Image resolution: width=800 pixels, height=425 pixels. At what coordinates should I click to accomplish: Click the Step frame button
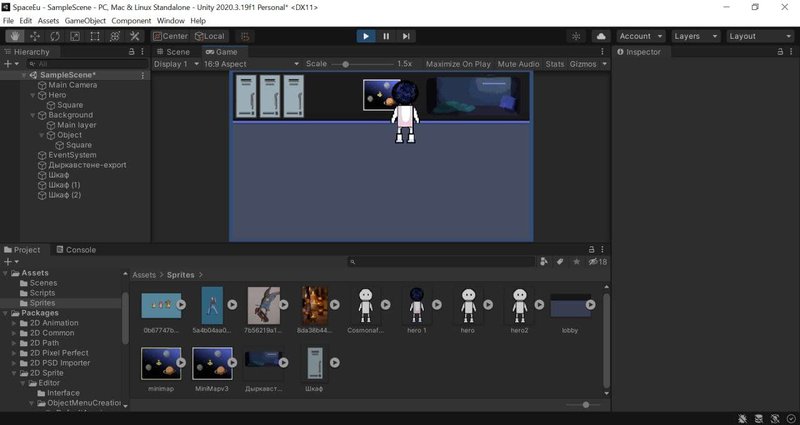coord(406,36)
